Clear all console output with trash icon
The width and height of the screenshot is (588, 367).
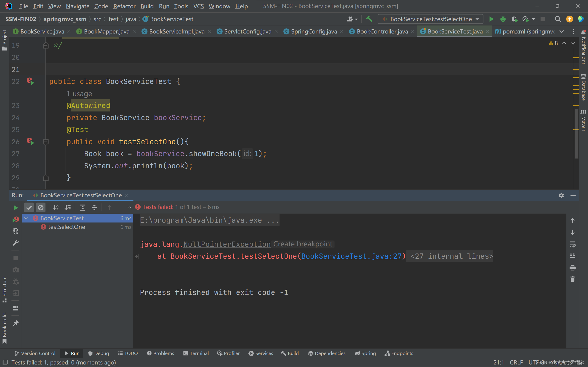[x=572, y=279]
